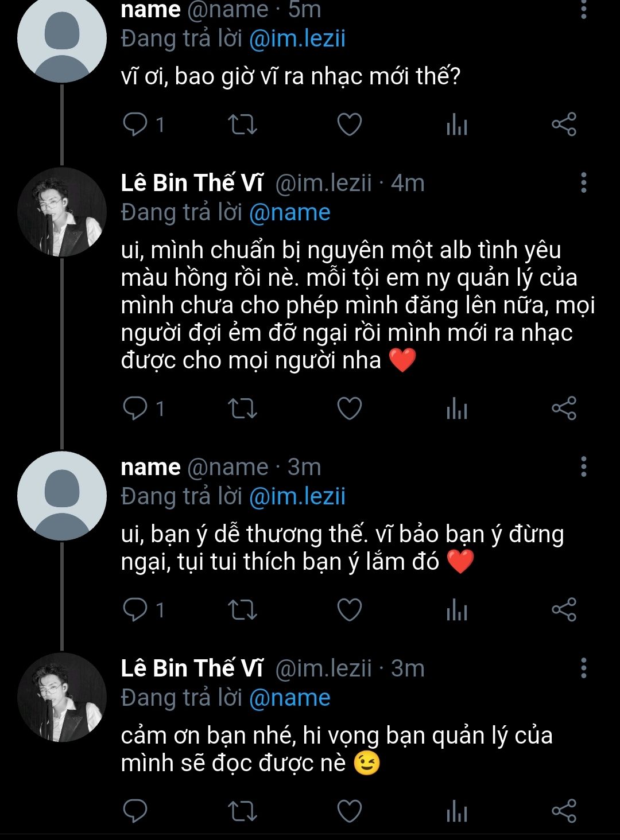The width and height of the screenshot is (620, 840).
Task: Retweet the pink love album tweet
Action: click(242, 408)
